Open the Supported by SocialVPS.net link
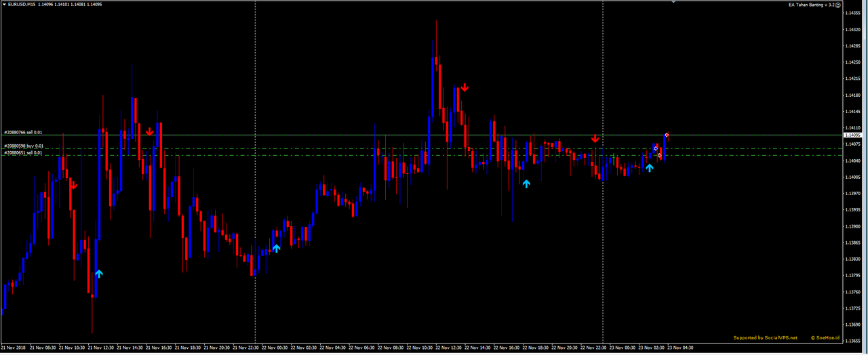 pyautogui.click(x=765, y=337)
